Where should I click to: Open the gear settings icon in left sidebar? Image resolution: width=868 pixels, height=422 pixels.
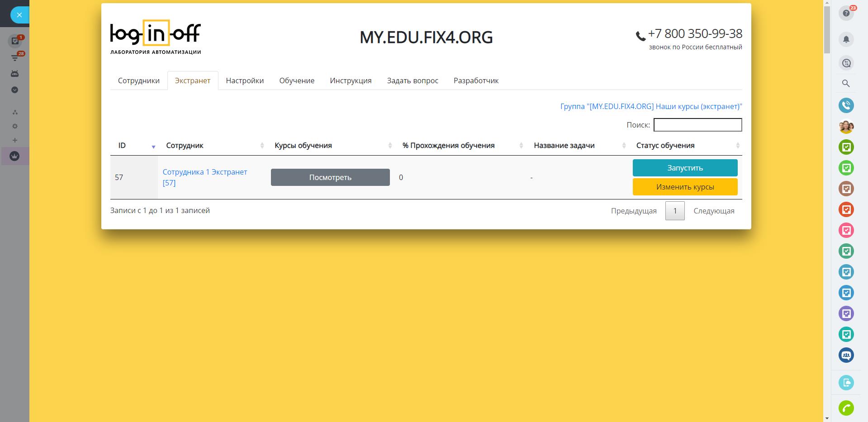click(14, 126)
